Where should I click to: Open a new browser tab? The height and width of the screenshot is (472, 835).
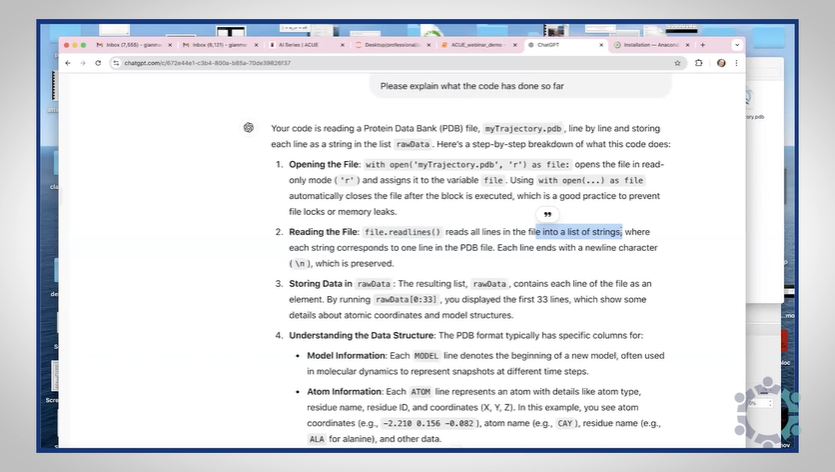click(703, 45)
